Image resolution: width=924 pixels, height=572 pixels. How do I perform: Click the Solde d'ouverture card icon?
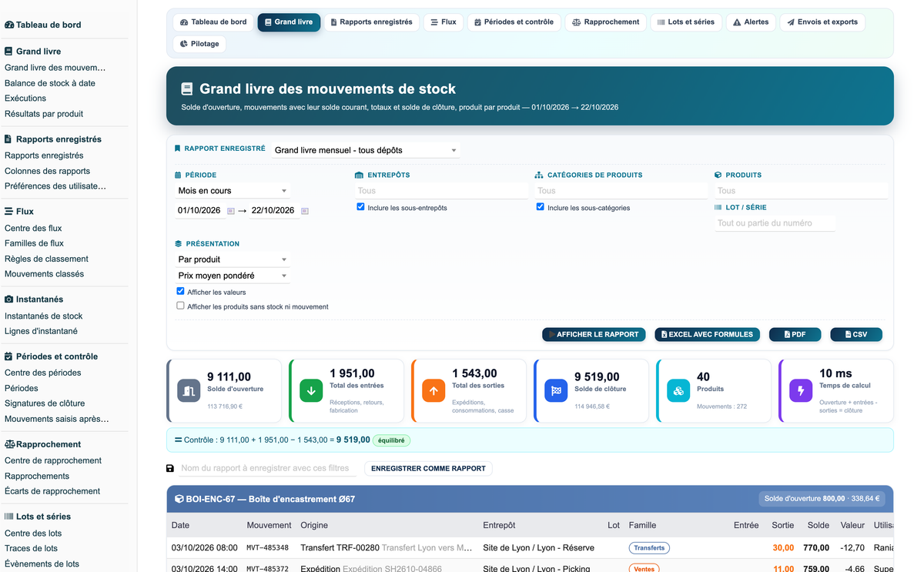pyautogui.click(x=189, y=390)
